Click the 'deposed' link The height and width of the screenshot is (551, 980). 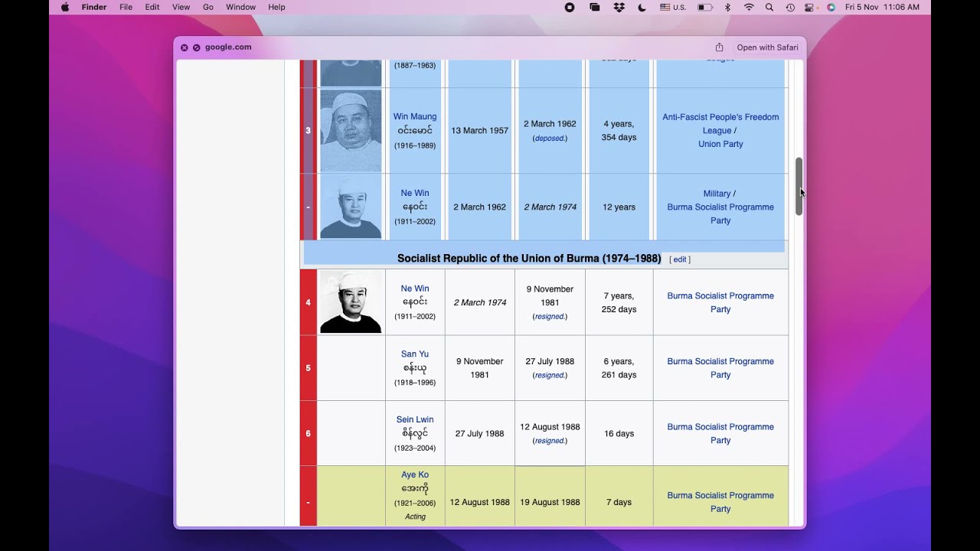click(x=550, y=139)
